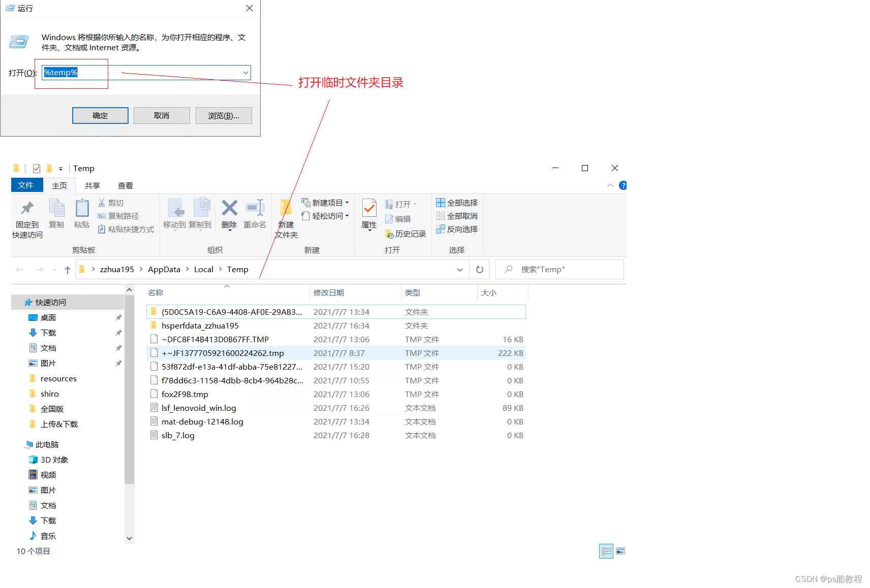
Task: Click AppData in the breadcrumb path
Action: click(164, 270)
